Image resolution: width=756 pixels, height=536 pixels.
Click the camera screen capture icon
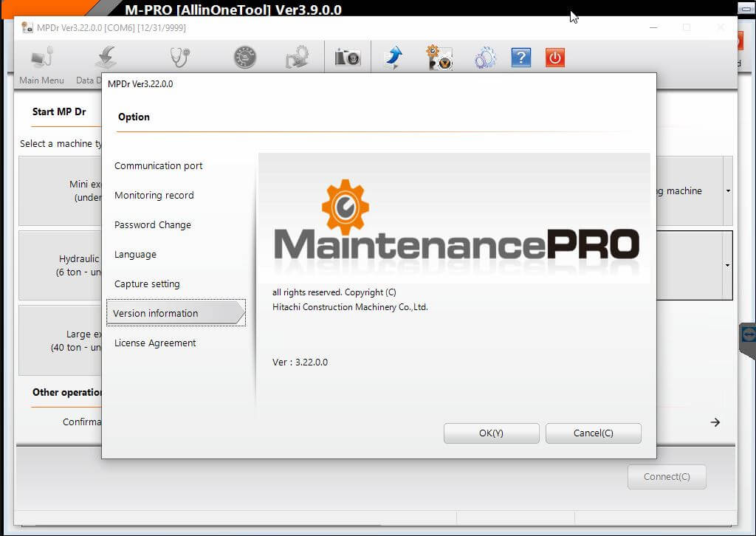(348, 57)
